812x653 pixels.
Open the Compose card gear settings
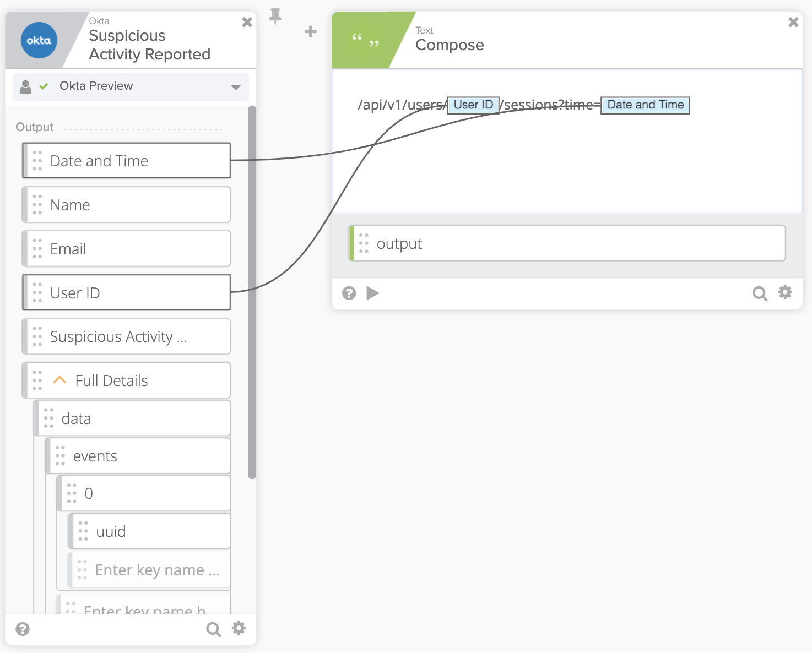pyautogui.click(x=785, y=292)
